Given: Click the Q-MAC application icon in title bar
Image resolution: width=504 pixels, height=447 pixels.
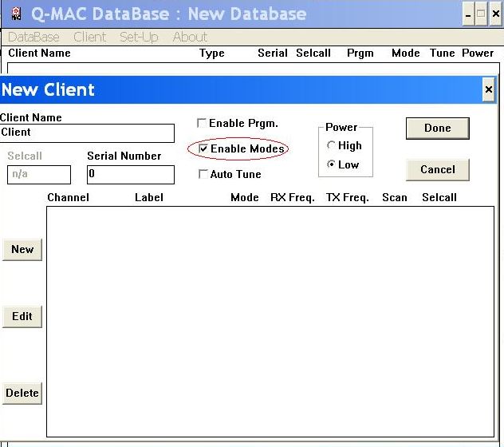Looking at the screenshot, I should point(17,14).
